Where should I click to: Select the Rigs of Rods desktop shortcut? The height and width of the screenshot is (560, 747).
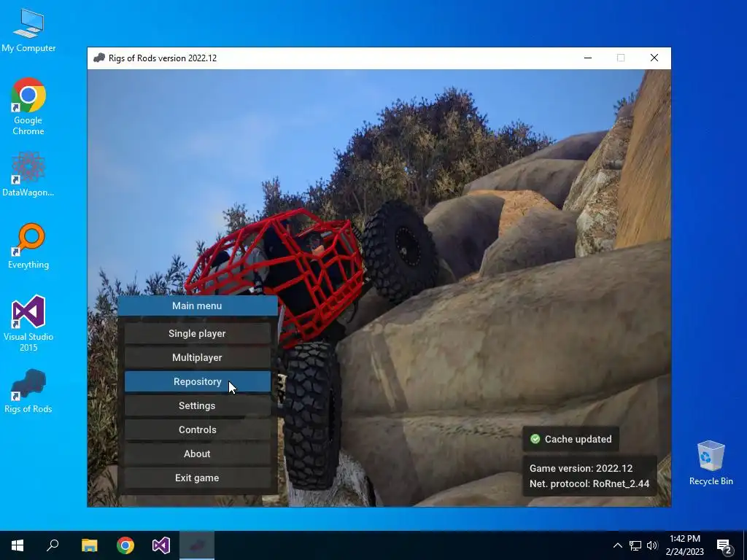28,391
